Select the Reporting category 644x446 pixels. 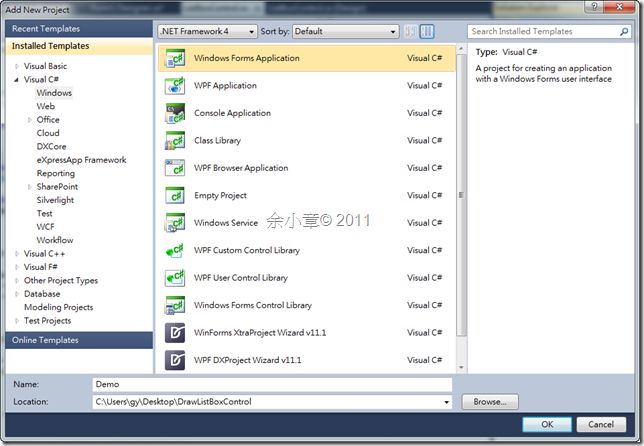[56, 173]
